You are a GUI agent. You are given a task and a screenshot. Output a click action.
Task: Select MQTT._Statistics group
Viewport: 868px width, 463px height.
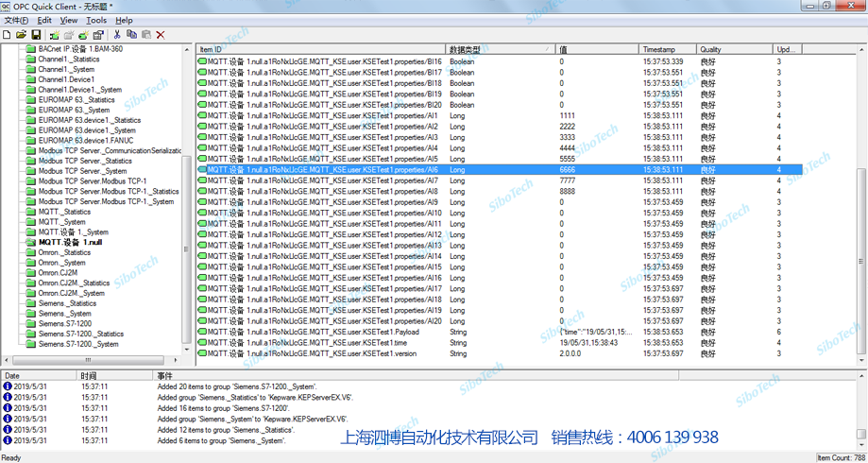(64, 212)
